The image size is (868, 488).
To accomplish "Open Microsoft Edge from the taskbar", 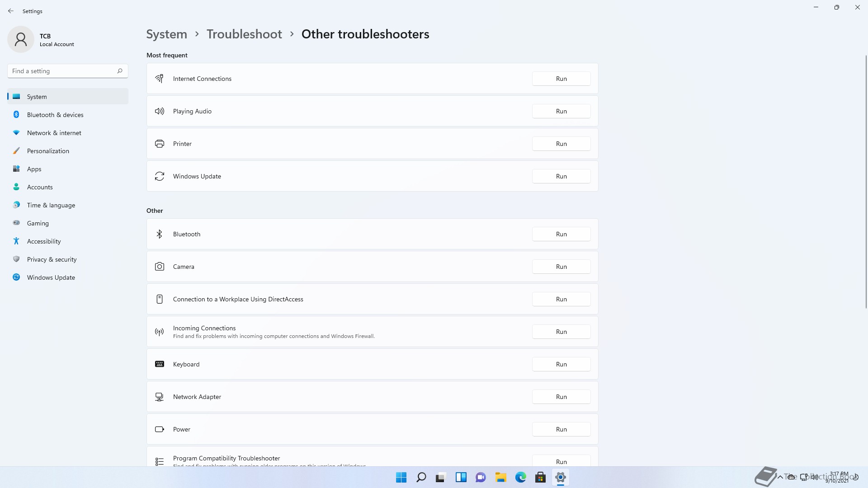I will coord(520,477).
